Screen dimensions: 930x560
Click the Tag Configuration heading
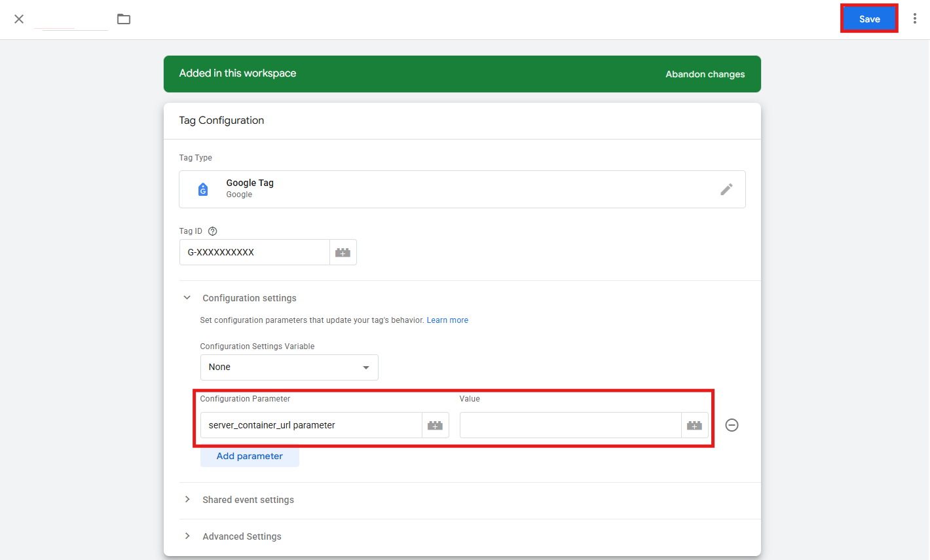[x=221, y=121]
